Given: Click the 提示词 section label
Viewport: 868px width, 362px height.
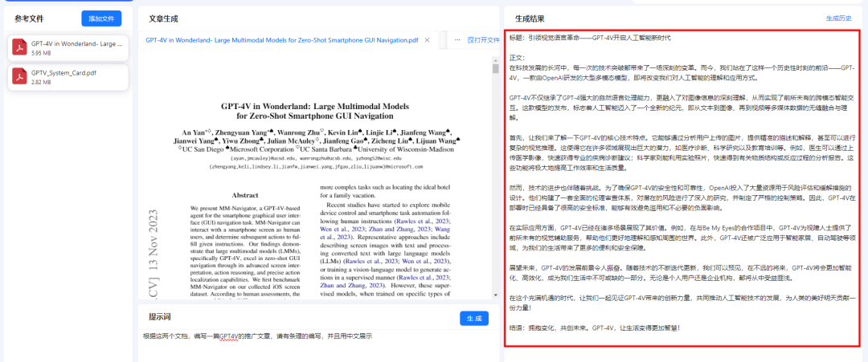Looking at the screenshot, I should tap(159, 317).
